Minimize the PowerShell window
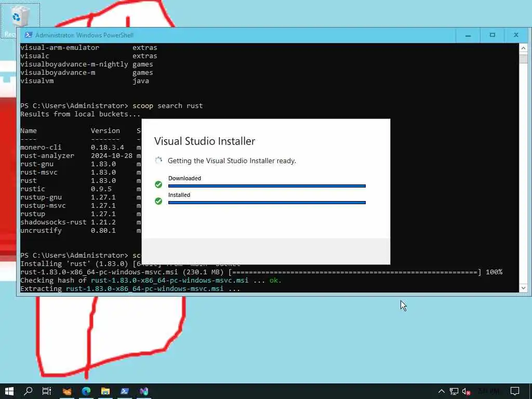Viewport: 532px width, 399px height. (x=468, y=35)
